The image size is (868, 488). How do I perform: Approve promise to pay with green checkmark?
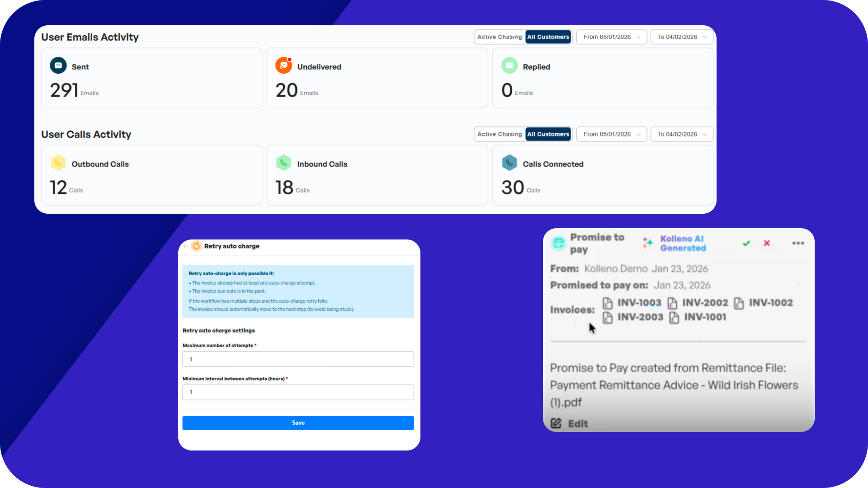(x=746, y=243)
